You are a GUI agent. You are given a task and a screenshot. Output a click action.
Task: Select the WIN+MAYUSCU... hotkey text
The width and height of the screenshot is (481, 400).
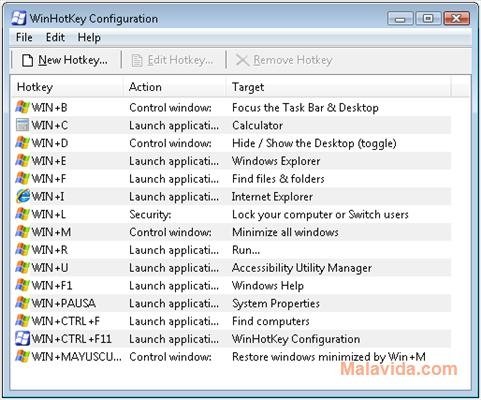77,357
